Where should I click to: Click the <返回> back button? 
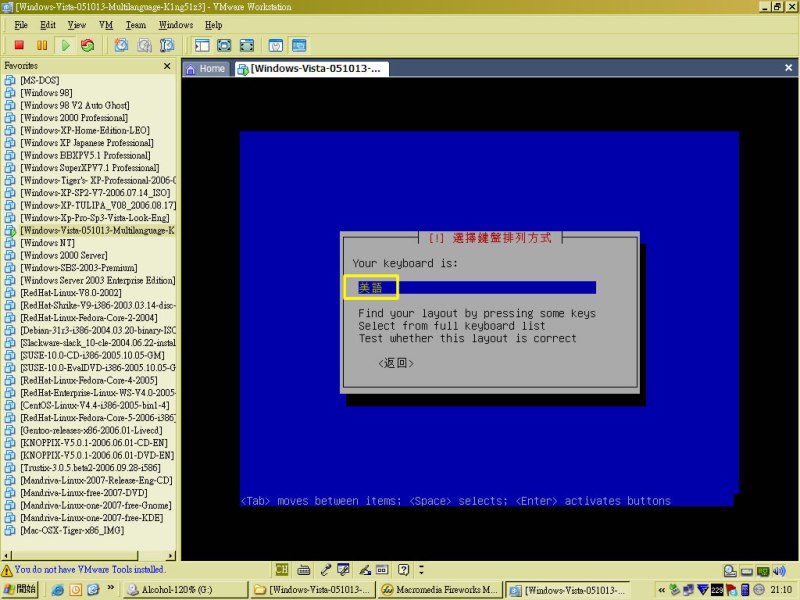pyautogui.click(x=396, y=363)
